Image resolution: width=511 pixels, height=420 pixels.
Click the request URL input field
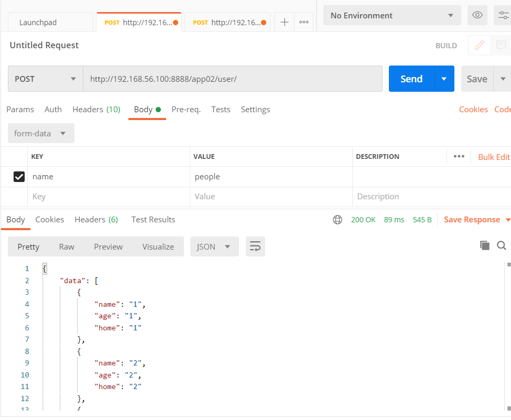tap(232, 79)
